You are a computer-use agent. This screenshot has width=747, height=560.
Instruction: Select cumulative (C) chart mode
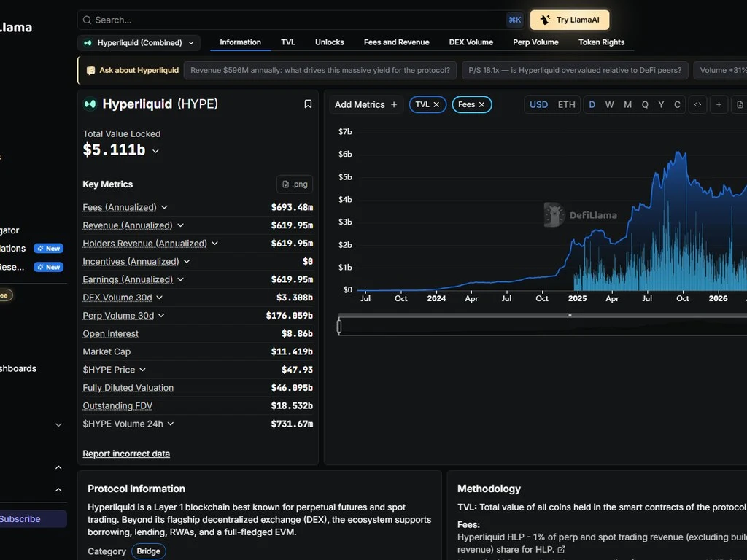(x=677, y=104)
